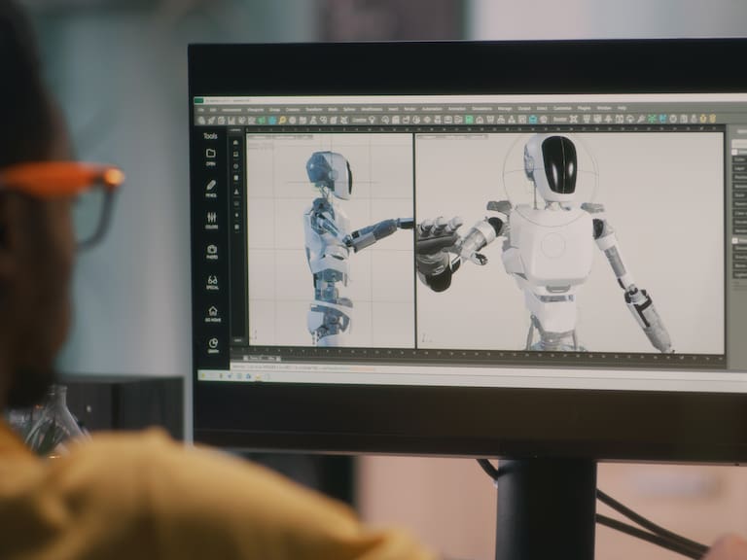Open the Animation menu
747x560 pixels.
(x=456, y=109)
